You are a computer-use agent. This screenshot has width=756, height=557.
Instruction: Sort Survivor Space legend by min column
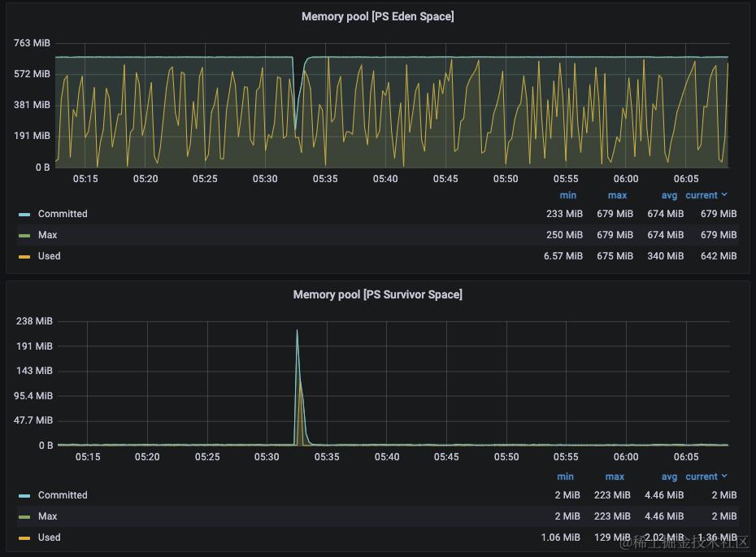point(565,477)
